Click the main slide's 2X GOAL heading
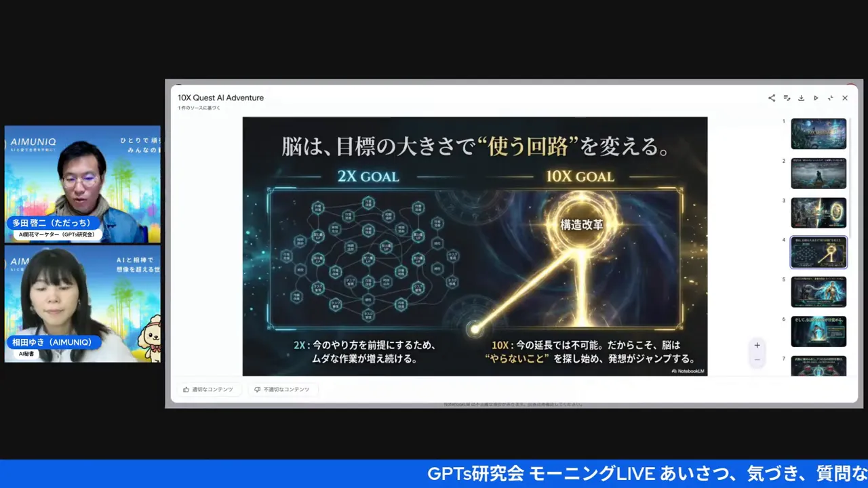Viewport: 868px width, 488px height. 368,177
